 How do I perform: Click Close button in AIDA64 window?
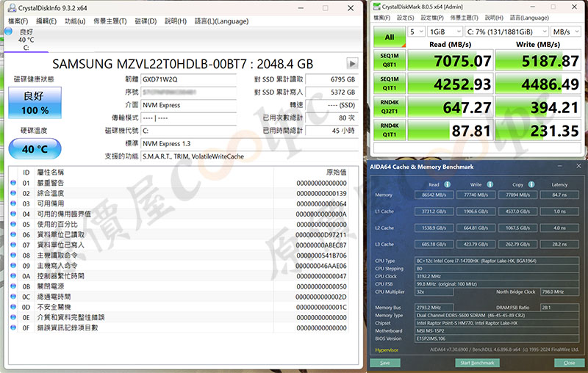coord(569,363)
